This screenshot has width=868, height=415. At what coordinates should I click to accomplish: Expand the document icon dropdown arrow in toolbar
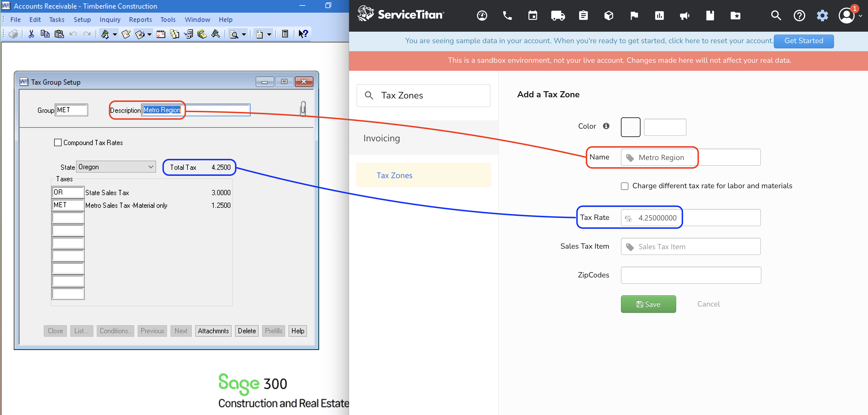(269, 34)
